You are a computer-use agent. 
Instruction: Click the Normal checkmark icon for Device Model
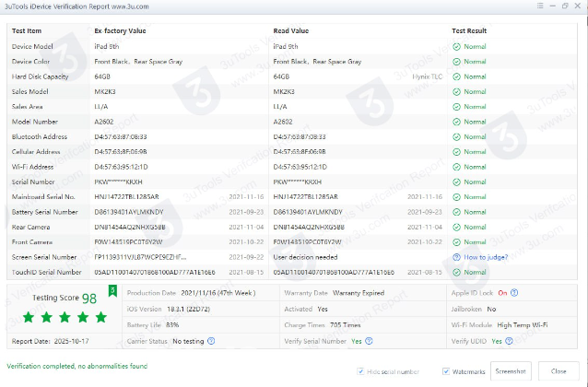(x=456, y=46)
